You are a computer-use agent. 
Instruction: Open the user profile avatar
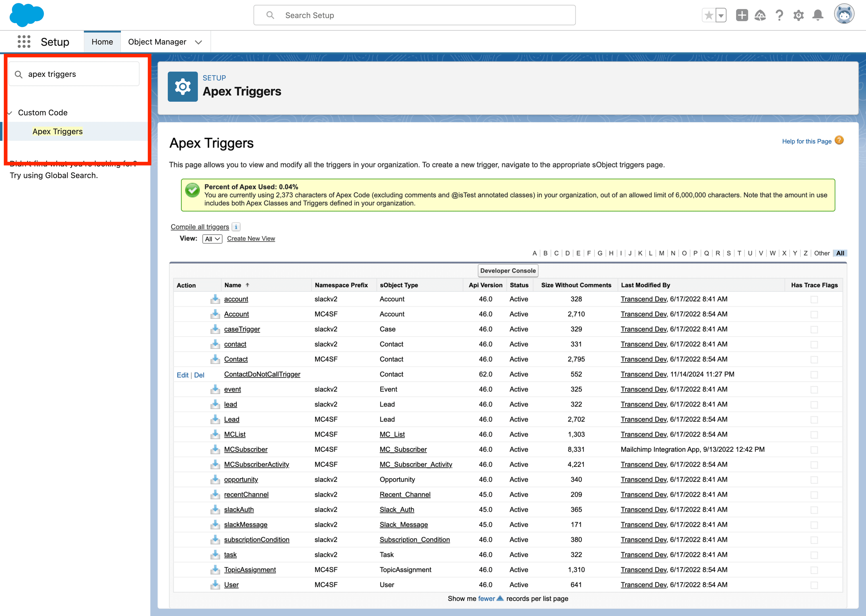coord(844,14)
